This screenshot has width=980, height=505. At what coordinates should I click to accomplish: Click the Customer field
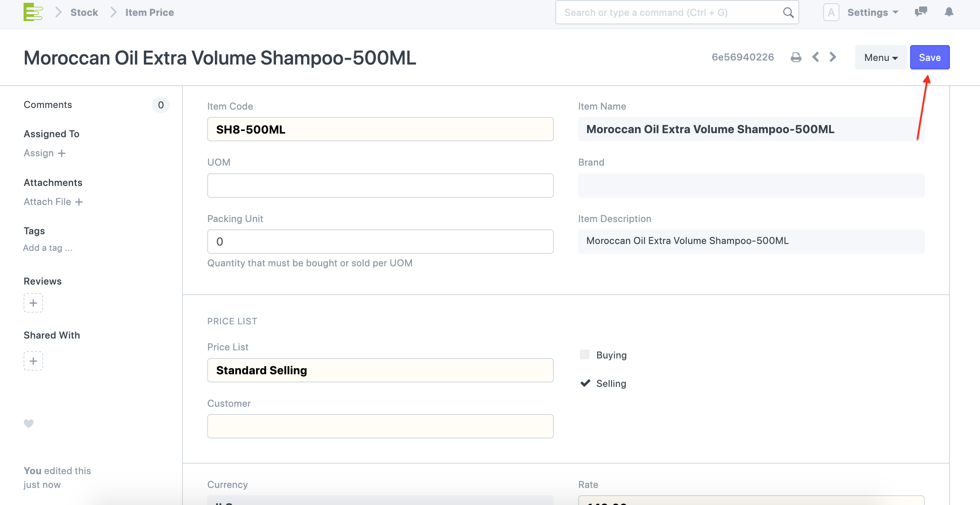click(380, 426)
